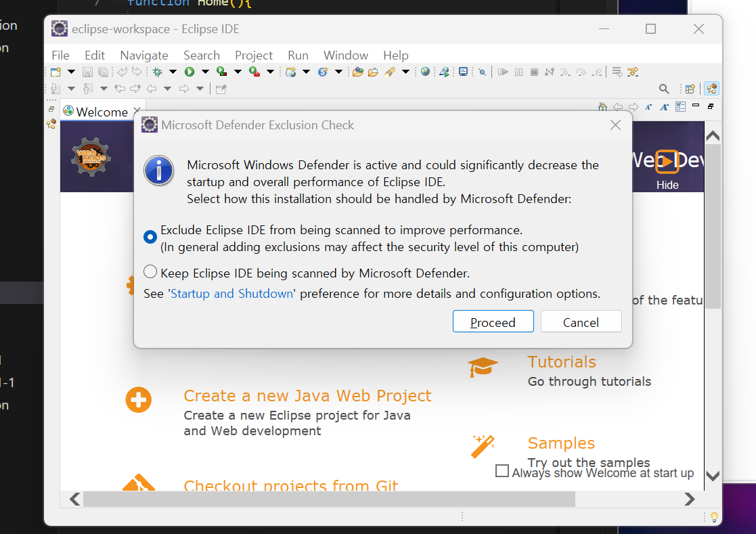This screenshot has height=534, width=756.
Task: Open the Samples link
Action: point(561,443)
